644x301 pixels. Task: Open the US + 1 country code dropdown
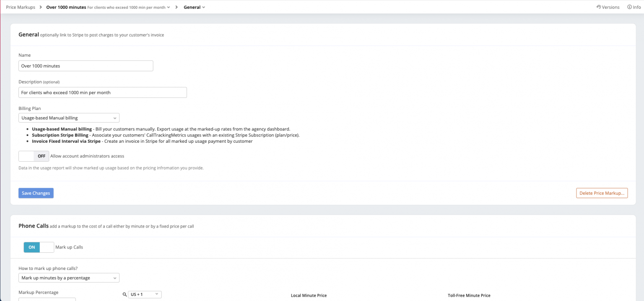pyautogui.click(x=145, y=295)
